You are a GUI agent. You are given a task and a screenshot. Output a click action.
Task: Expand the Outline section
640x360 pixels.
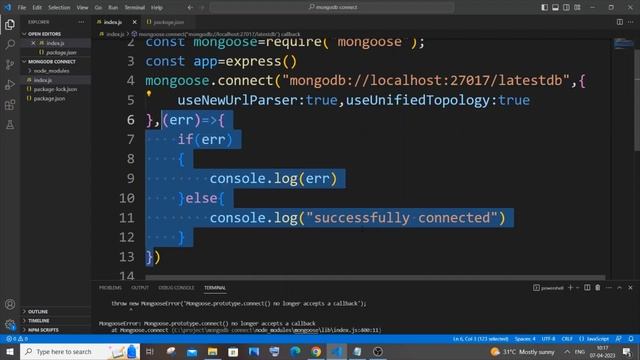coord(56,311)
